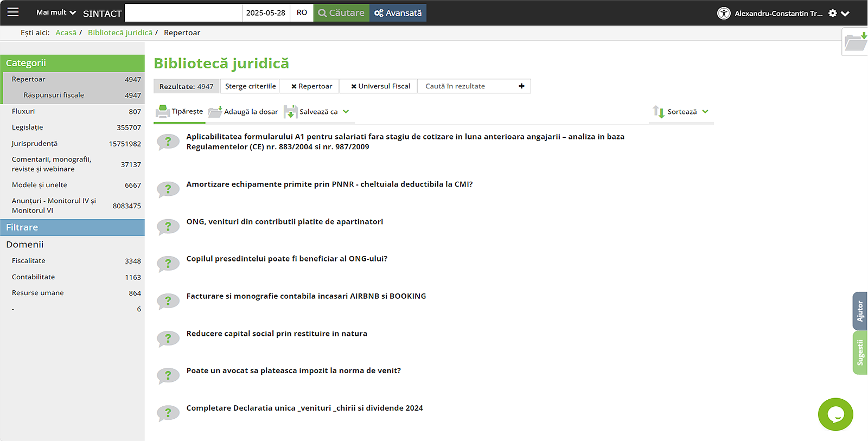Open Amortizare echipamente PNNR result
The height and width of the screenshot is (441, 868).
(329, 184)
